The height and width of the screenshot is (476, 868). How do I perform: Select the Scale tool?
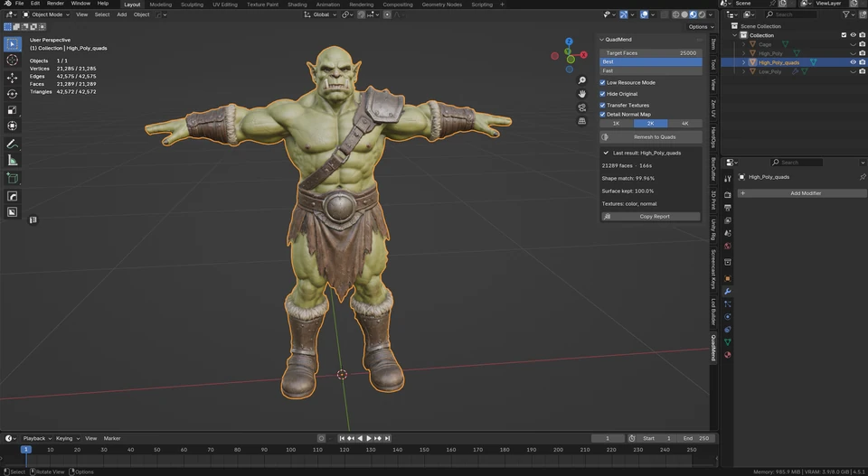click(12, 110)
